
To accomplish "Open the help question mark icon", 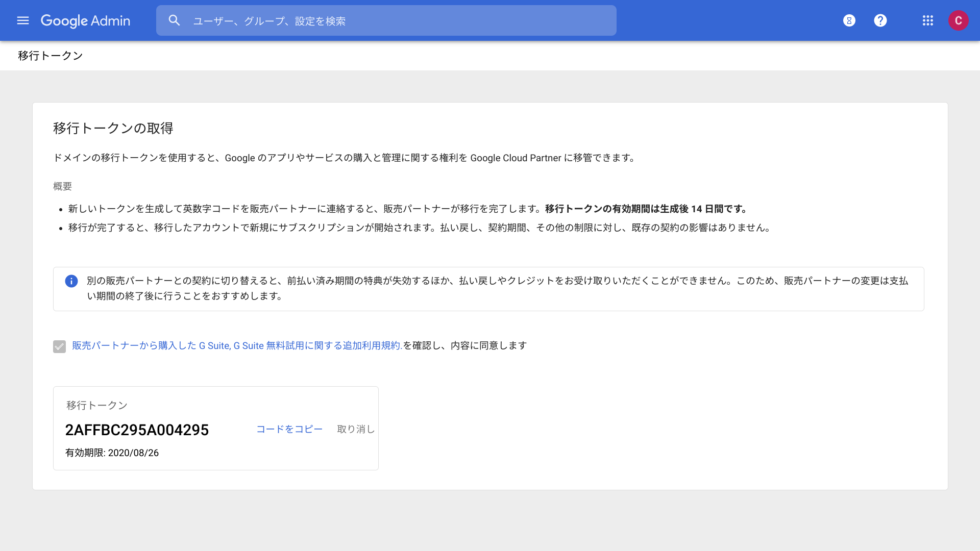I will coord(880,20).
